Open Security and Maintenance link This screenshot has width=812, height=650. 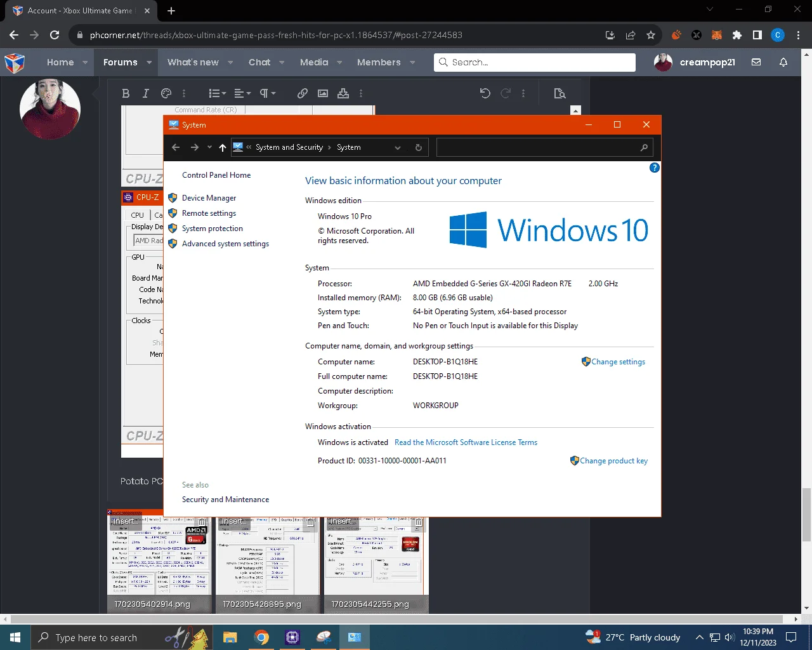point(225,500)
